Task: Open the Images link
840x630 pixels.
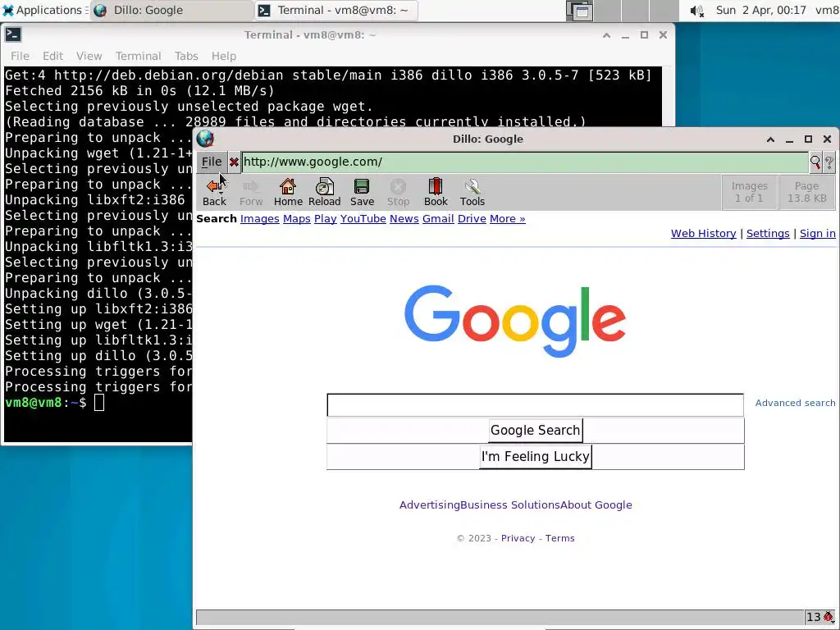Action: (x=260, y=218)
